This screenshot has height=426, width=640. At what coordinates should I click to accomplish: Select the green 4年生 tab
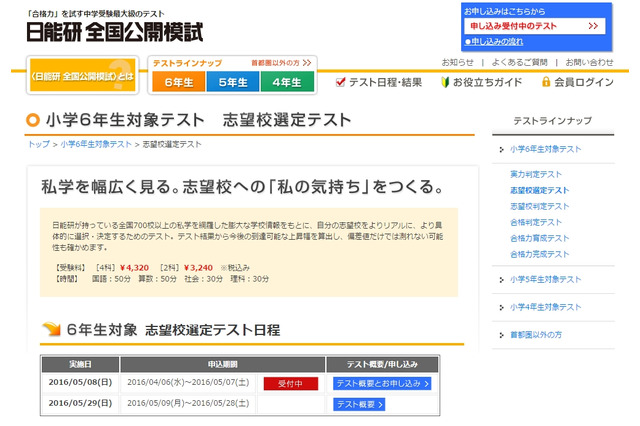[287, 82]
